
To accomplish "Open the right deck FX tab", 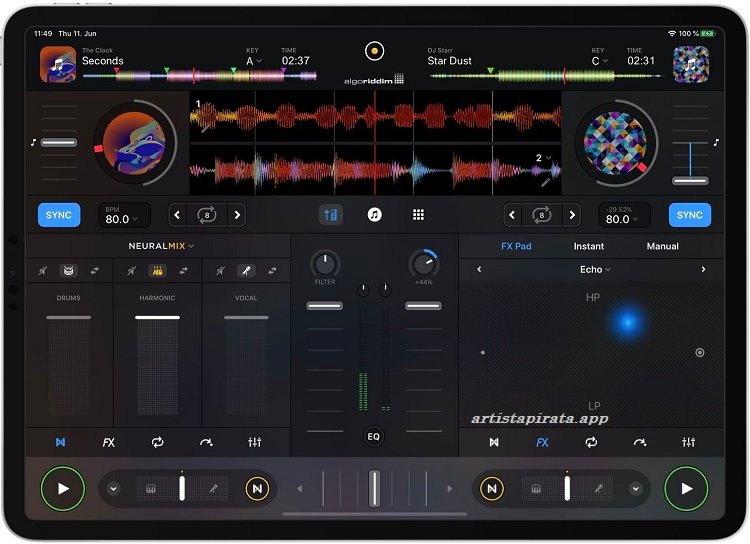I will point(542,442).
